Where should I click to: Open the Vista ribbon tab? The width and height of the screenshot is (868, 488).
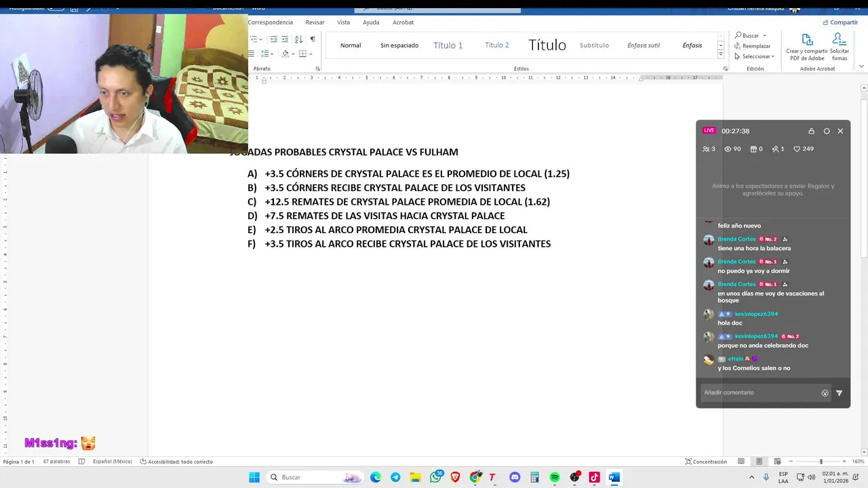click(344, 22)
